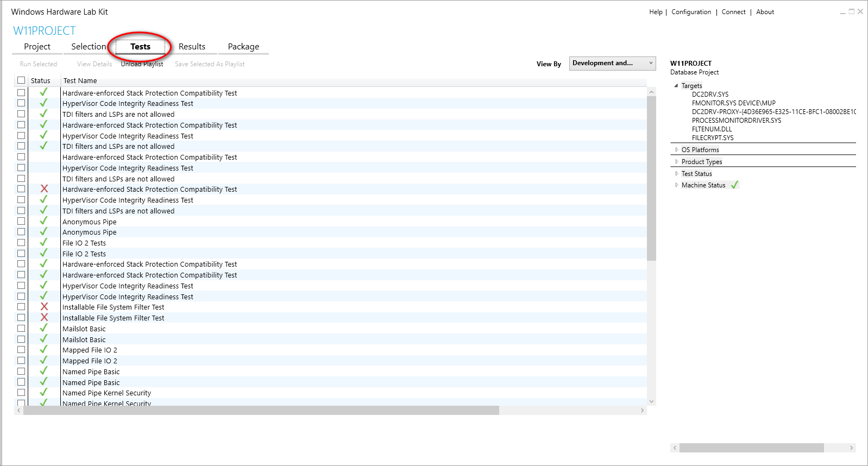The image size is (868, 466).
Task: Switch to the Results tab
Action: [192, 47]
